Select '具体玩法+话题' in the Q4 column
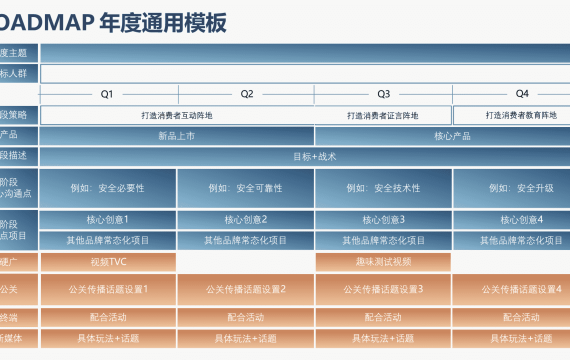Screen dimensions: 570x360 pos(511,339)
